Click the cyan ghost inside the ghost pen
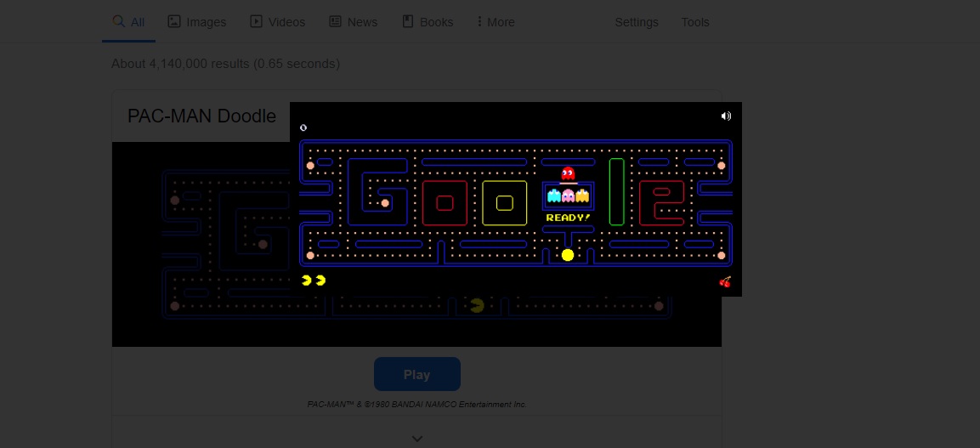Image resolution: width=980 pixels, height=448 pixels. [554, 196]
